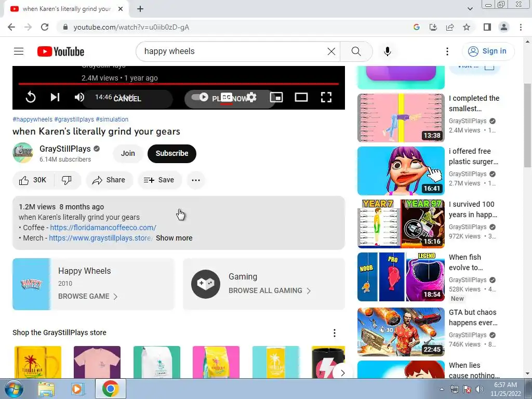
Task: Enable miniplayer mode
Action: [x=276, y=97]
